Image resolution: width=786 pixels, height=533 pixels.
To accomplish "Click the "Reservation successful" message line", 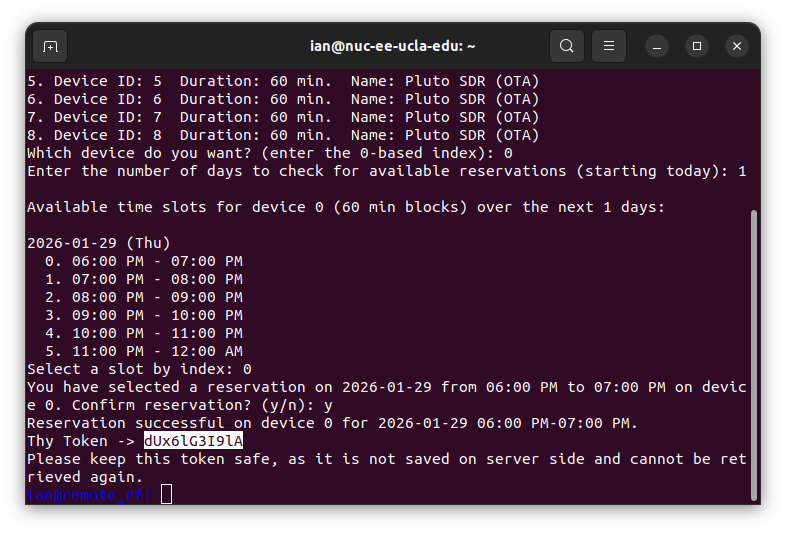I will [x=330, y=423].
